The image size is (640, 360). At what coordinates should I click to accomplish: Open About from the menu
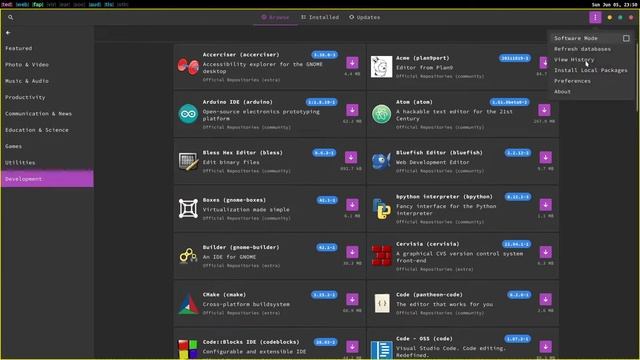[562, 91]
